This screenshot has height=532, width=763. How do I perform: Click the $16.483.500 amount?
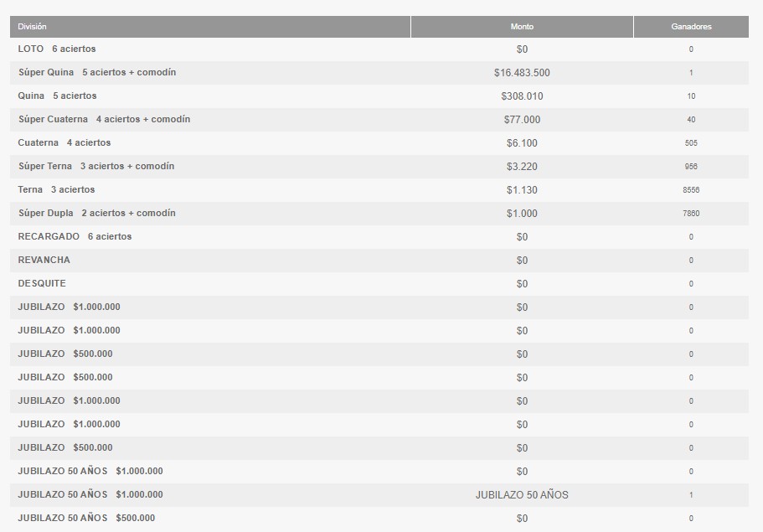coord(522,73)
